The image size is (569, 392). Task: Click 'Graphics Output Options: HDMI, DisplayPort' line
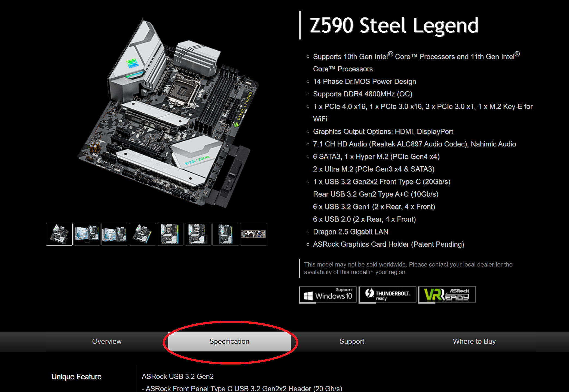pyautogui.click(x=383, y=131)
